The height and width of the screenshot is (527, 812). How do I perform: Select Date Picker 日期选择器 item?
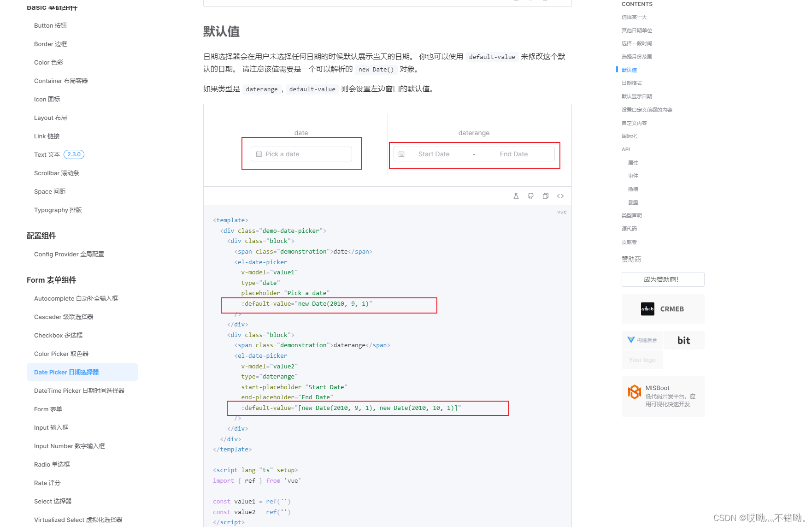82,372
